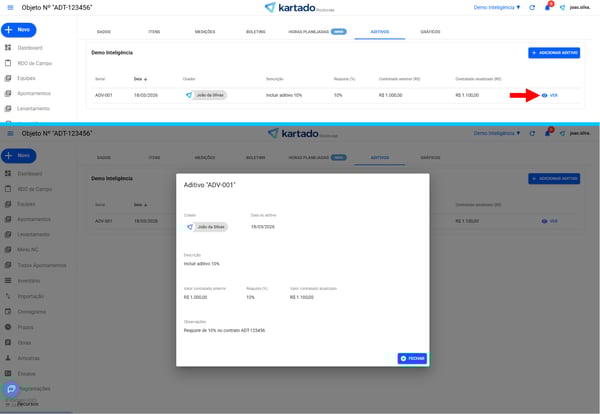600x414 pixels.
Task: Open the hamburger menu in the undimmed header
Action: [x=10, y=7]
